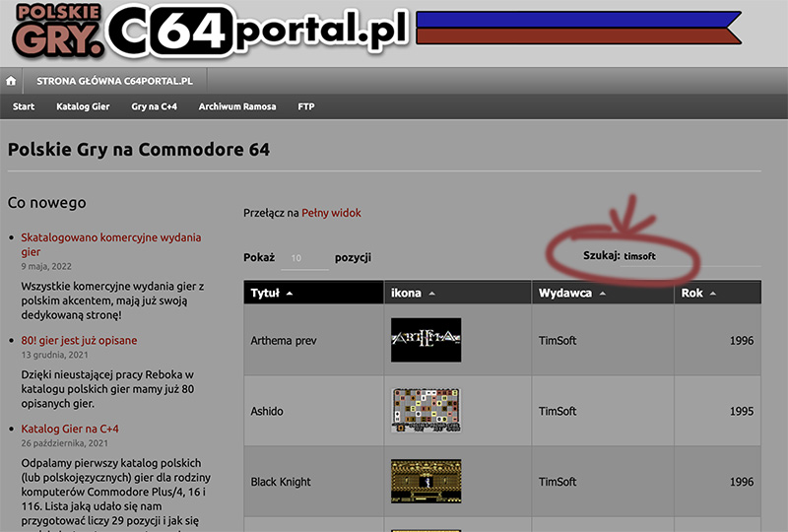Open the Pokaż entries count dropdown

coord(304,258)
